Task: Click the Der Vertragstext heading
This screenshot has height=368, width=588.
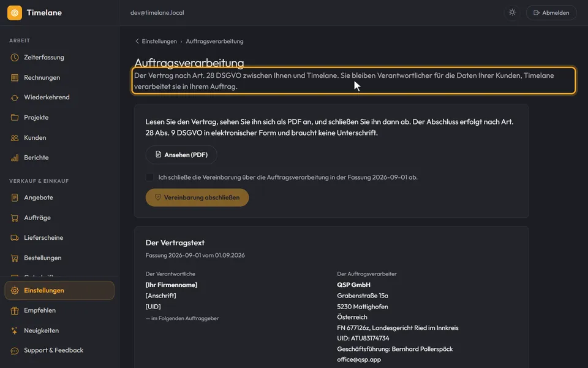Action: pyautogui.click(x=175, y=243)
